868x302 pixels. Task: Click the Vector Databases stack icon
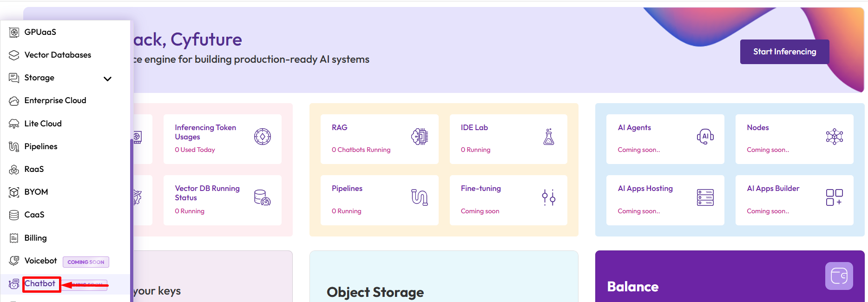click(14, 55)
